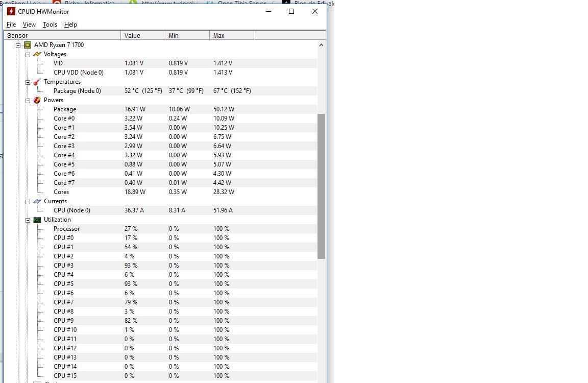Collapse the Utilization section
Viewport: 588px width, 383px height.
[28, 220]
